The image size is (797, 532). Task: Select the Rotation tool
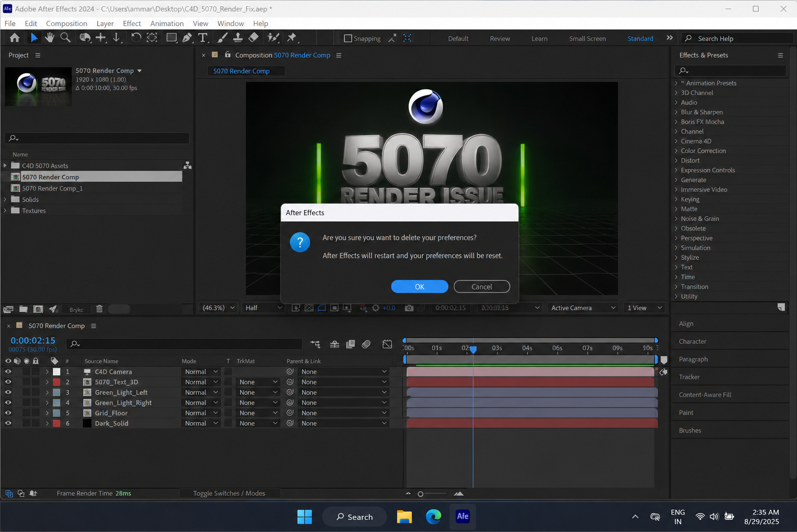[136, 37]
